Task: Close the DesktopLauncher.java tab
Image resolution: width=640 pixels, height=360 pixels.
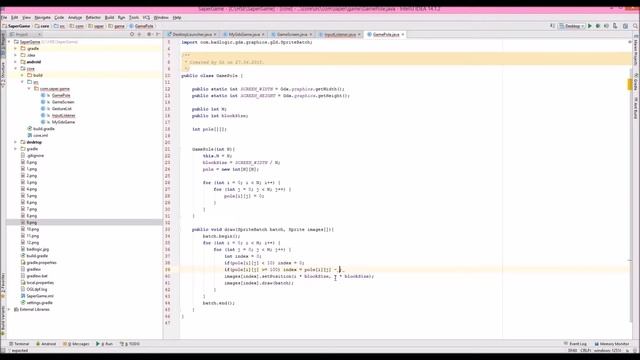Action: 215,35
